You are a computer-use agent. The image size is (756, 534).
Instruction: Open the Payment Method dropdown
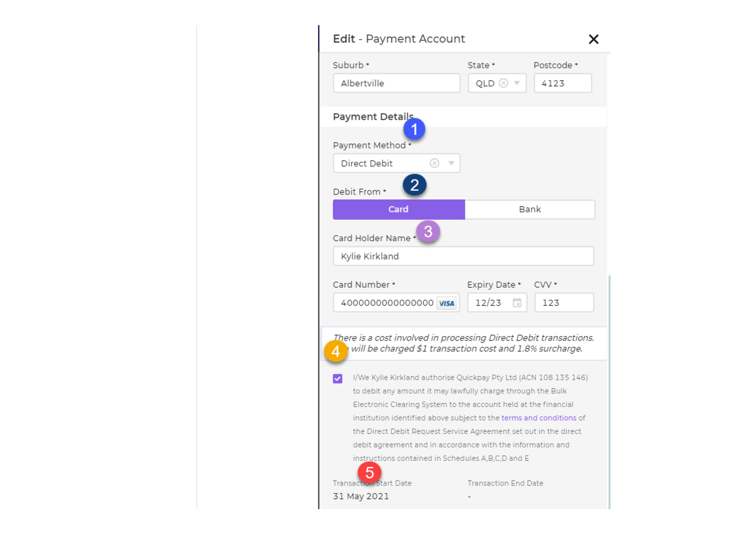(450, 163)
